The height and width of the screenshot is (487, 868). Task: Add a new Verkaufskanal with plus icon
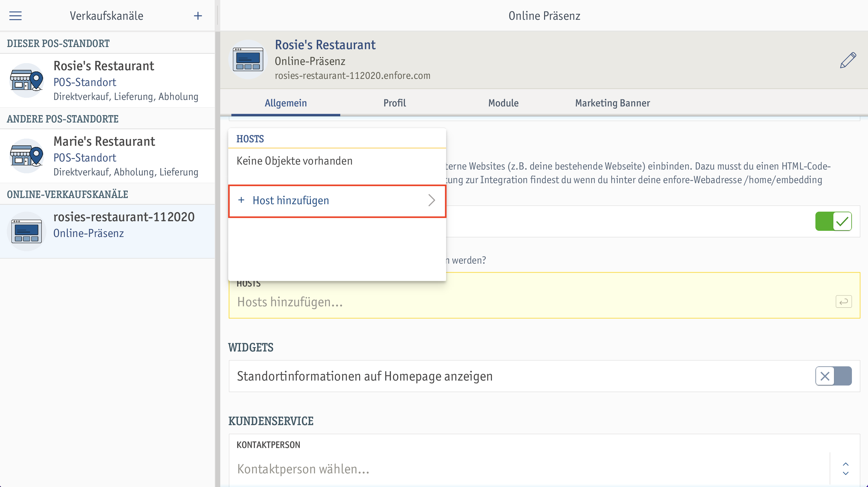198,16
